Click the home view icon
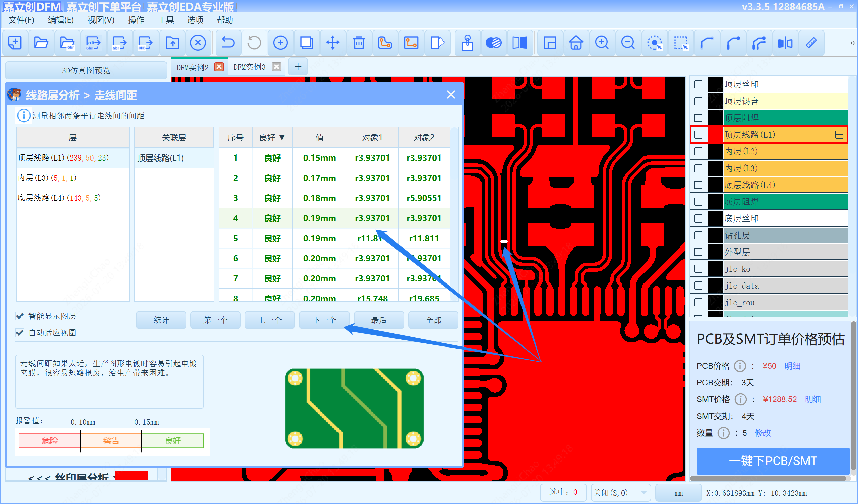This screenshot has height=504, width=858. click(576, 43)
